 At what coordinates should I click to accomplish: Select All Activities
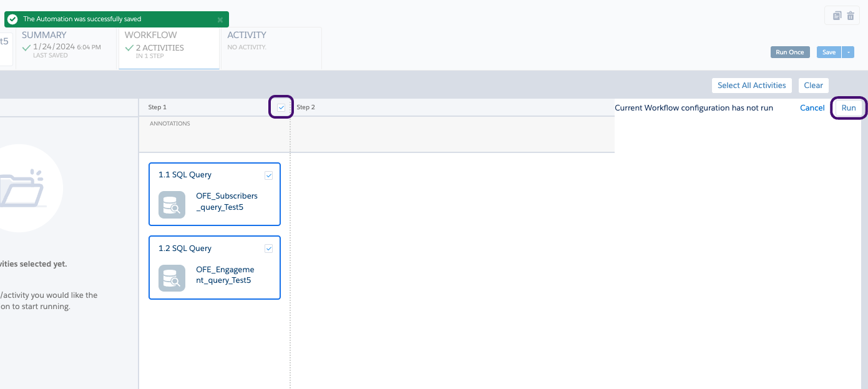click(x=751, y=85)
